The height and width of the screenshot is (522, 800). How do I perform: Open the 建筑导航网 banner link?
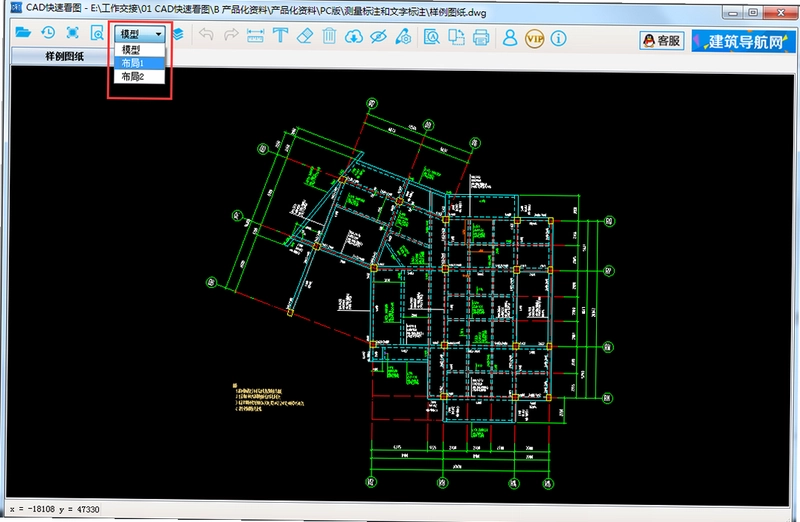tap(743, 41)
